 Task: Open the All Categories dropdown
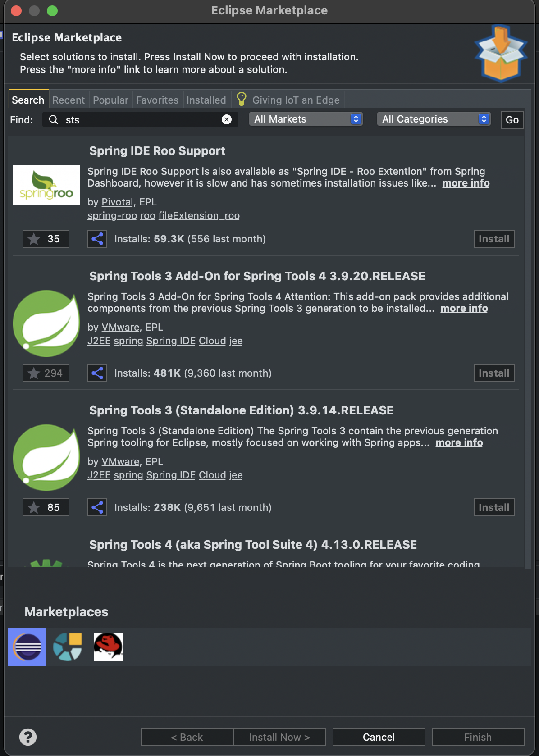(x=434, y=119)
